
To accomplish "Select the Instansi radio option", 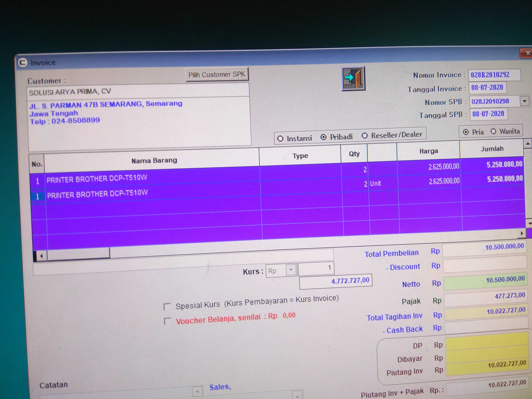I will (x=280, y=139).
